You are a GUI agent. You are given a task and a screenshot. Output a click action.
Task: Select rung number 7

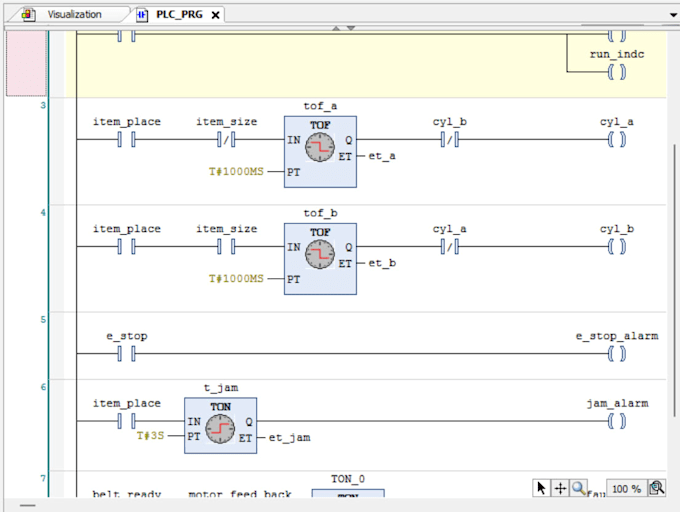43,478
